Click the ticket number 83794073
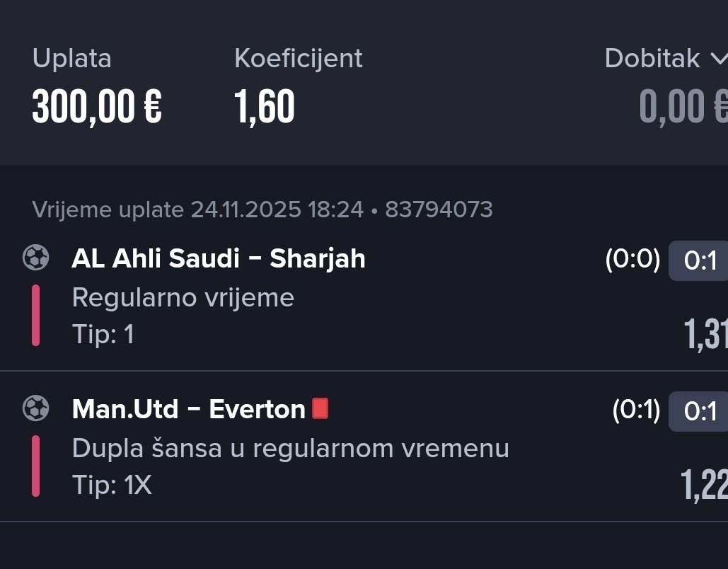 coord(439,209)
